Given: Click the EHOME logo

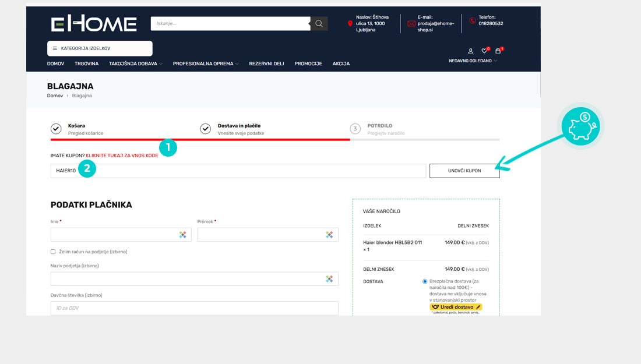Looking at the screenshot, I should tap(94, 24).
